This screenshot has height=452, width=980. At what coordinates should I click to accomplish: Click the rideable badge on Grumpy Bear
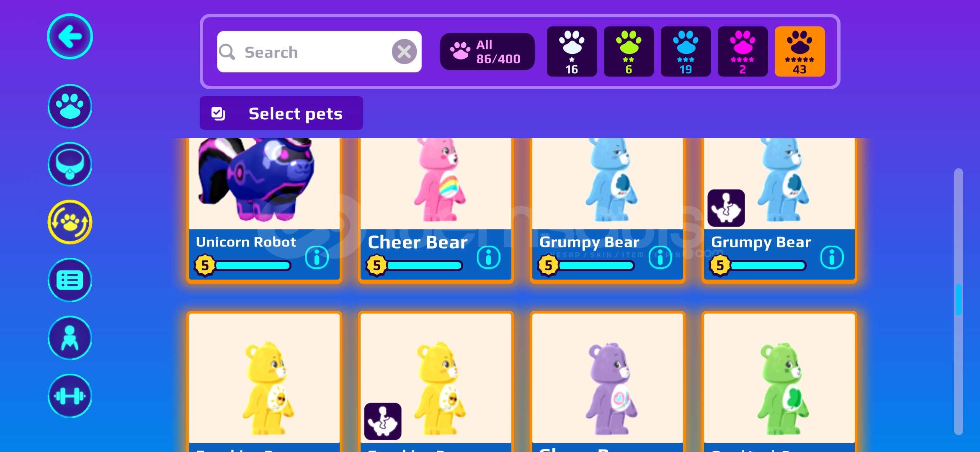click(726, 208)
